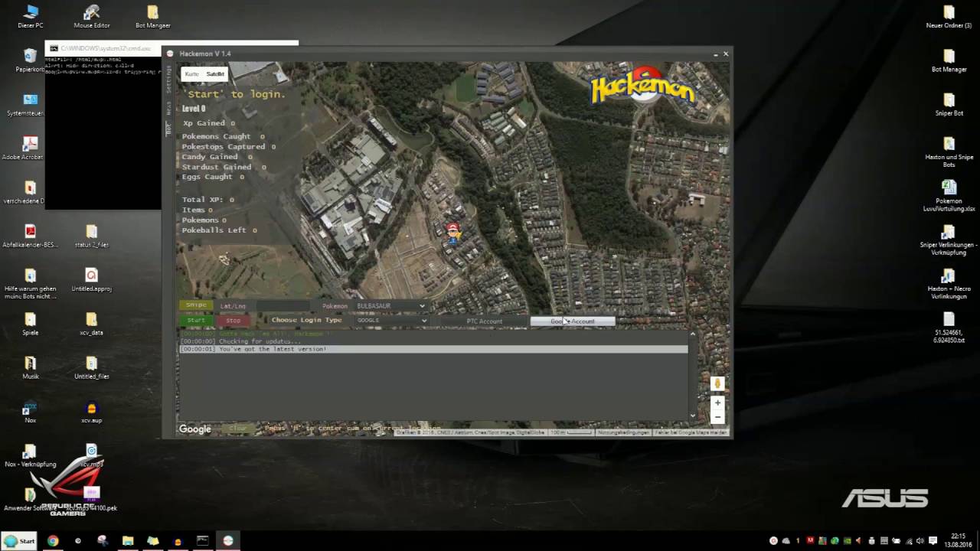Launch Chrome from the taskbar
The height and width of the screenshot is (551, 980).
point(53,541)
